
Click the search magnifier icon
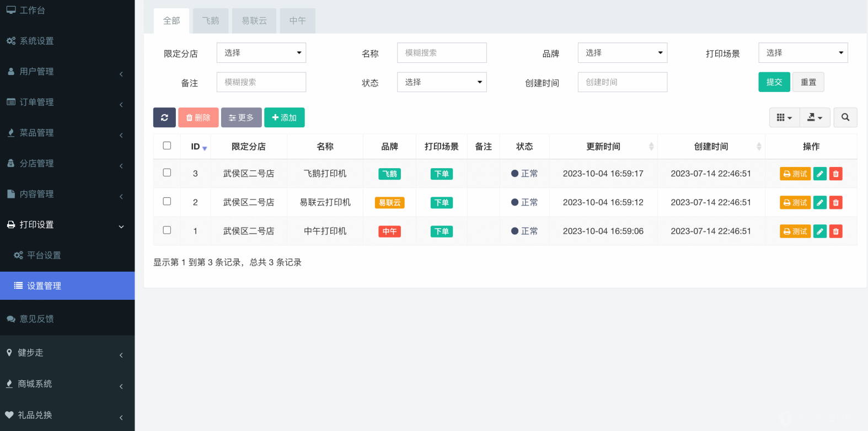click(845, 117)
